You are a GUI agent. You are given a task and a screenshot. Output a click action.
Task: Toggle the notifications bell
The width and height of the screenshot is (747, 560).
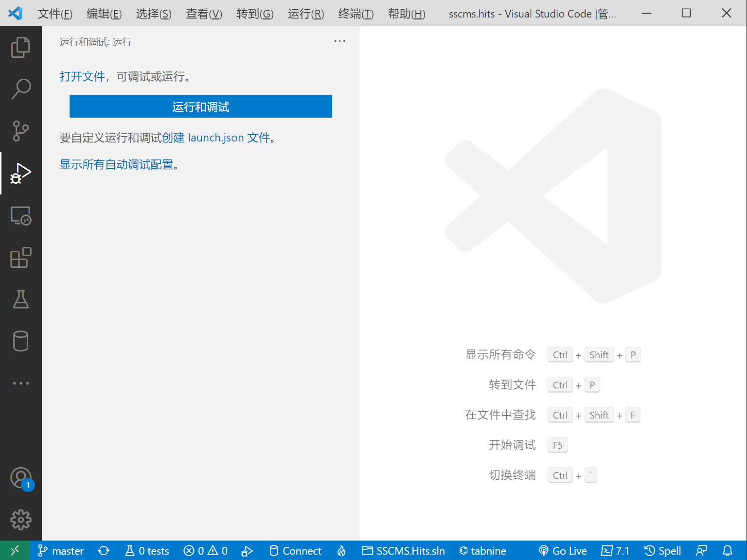pyautogui.click(x=727, y=550)
